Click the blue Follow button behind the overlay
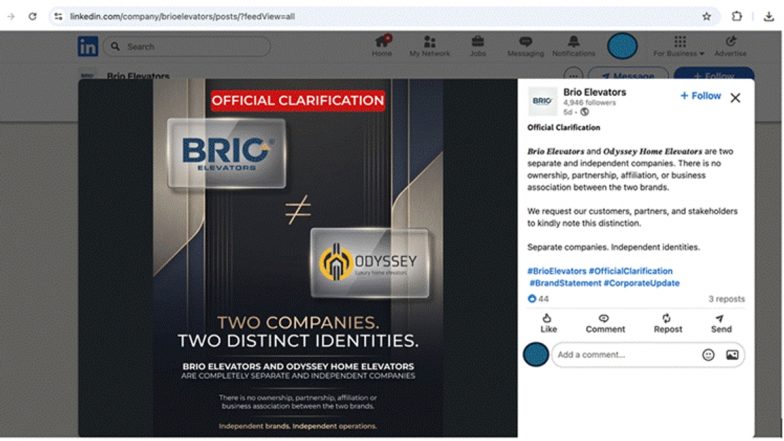Image resolution: width=784 pixels, height=441 pixels. click(714, 75)
